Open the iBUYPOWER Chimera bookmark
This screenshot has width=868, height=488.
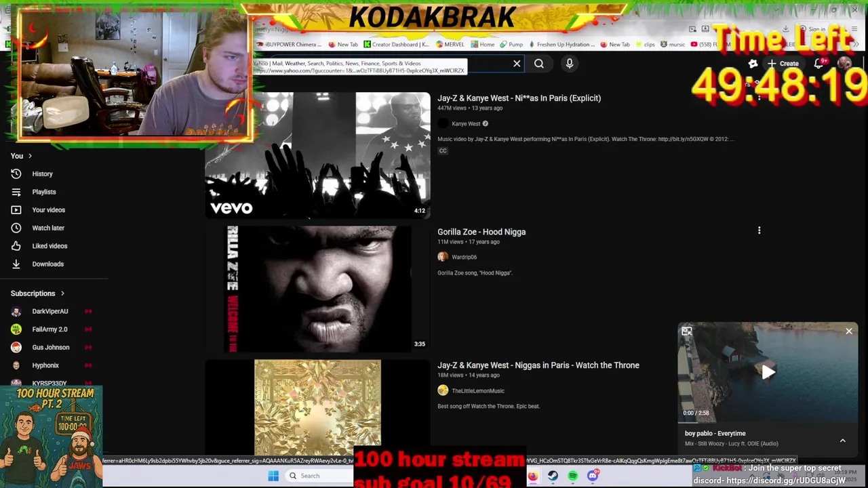point(290,45)
